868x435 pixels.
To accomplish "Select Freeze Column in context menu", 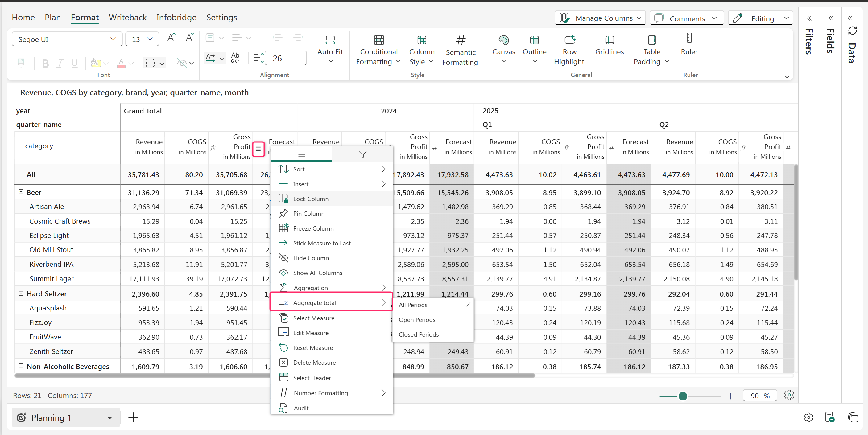I will coord(313,228).
